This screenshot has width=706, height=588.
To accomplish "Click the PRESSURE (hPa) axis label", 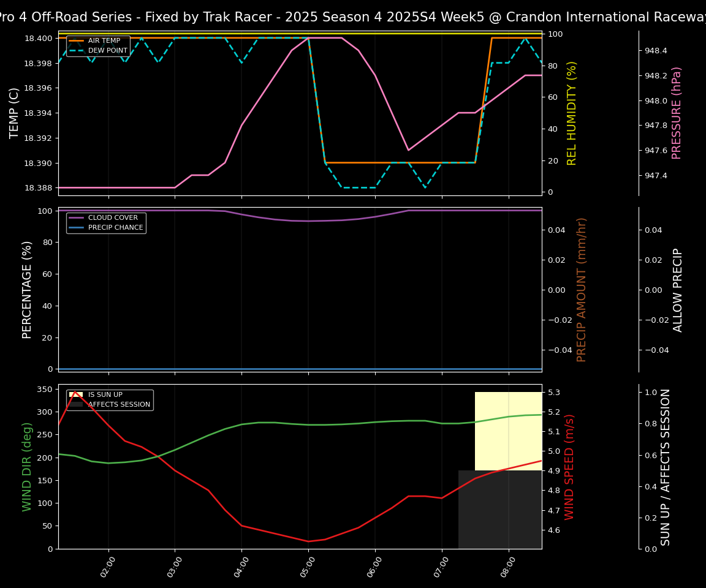I will (x=677, y=113).
